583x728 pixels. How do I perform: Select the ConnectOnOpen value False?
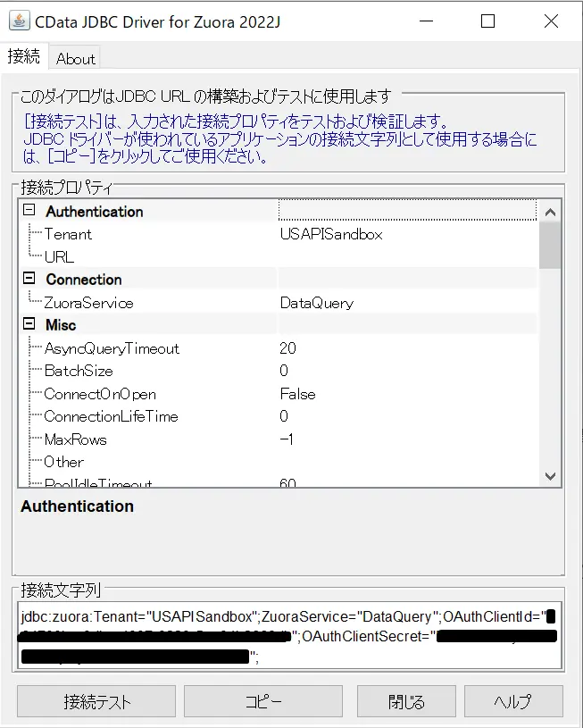297,394
